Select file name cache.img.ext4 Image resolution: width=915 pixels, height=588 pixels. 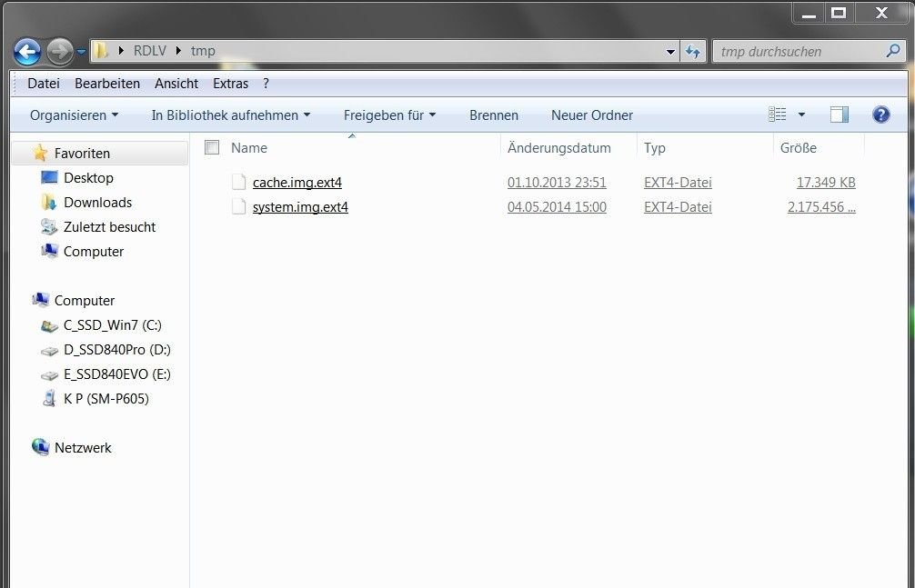[297, 182]
